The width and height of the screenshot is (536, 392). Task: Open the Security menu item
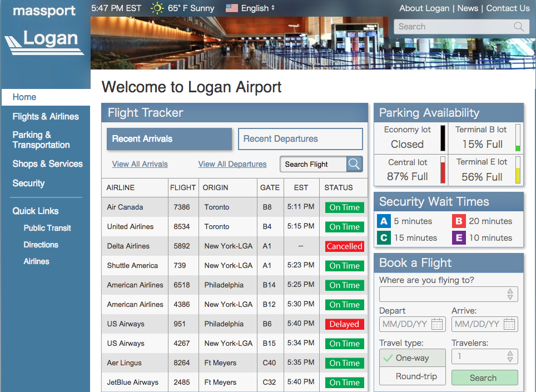(x=28, y=183)
